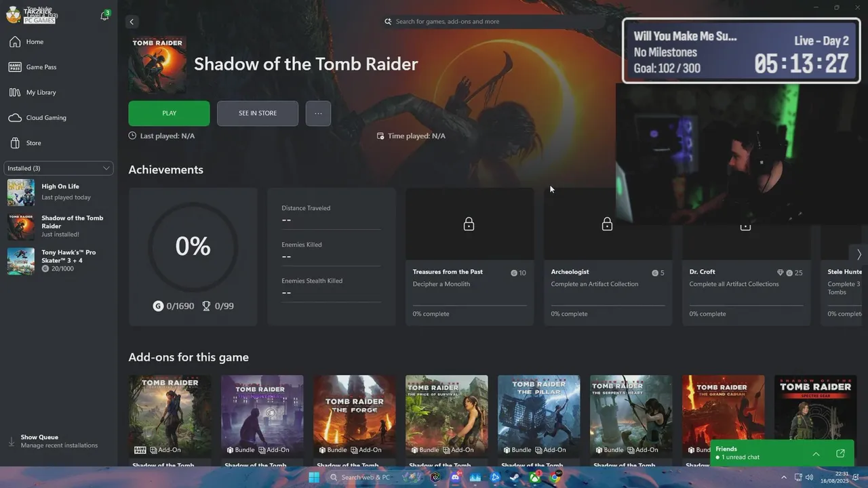
Task: Open the profile avatar menu
Action: pyautogui.click(x=13, y=15)
